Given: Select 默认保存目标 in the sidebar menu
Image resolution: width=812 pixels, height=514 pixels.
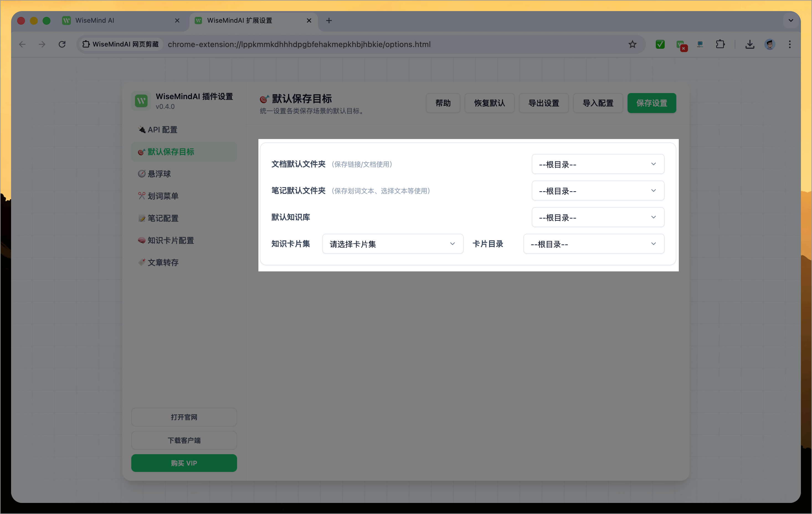Looking at the screenshot, I should click(x=184, y=152).
